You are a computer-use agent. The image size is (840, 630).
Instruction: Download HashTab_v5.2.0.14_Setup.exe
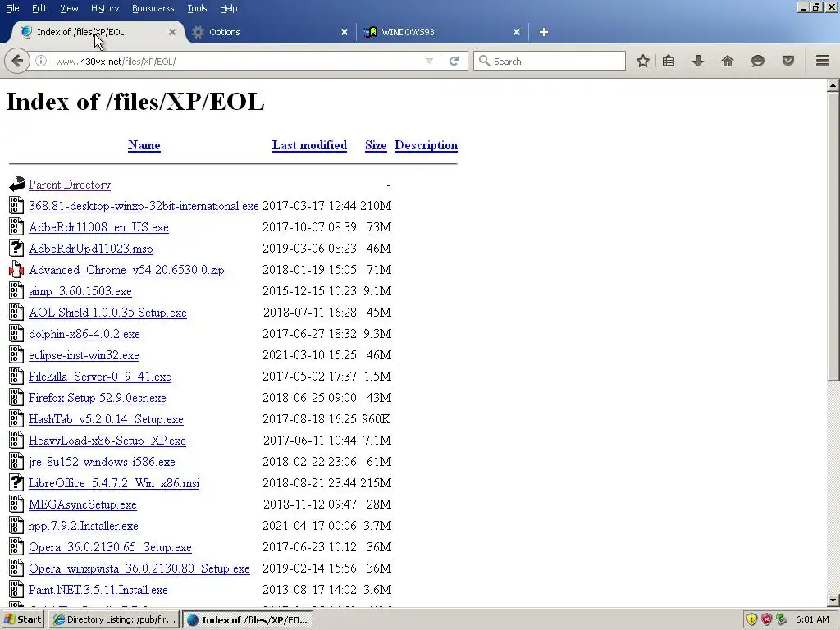106,419
